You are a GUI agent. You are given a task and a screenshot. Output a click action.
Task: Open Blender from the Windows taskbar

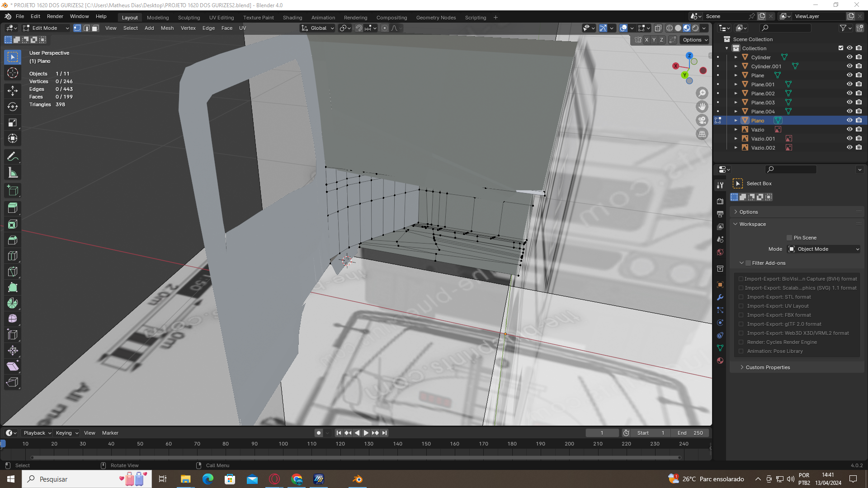coord(358,479)
